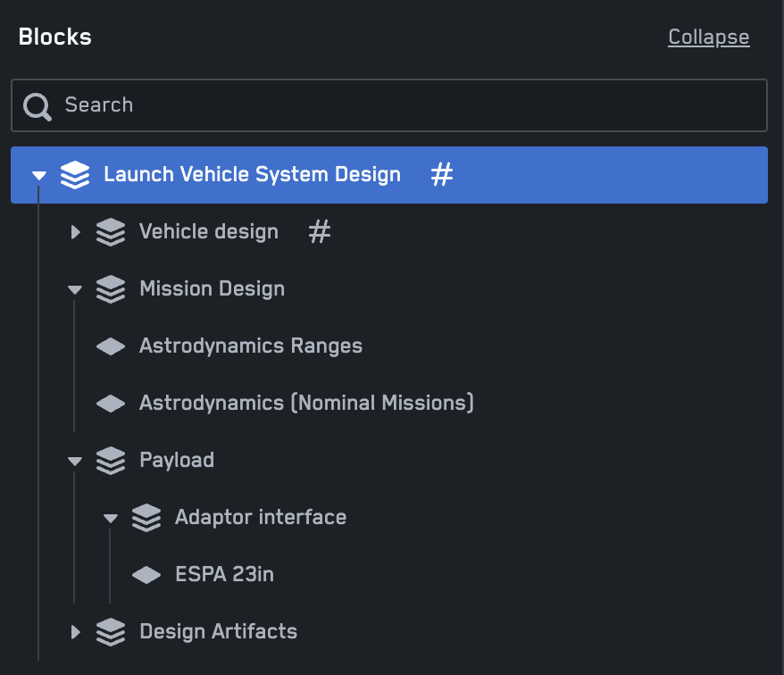The height and width of the screenshot is (675, 784).
Task: Click Astrodynamics Ranges diamond icon
Action: [111, 346]
